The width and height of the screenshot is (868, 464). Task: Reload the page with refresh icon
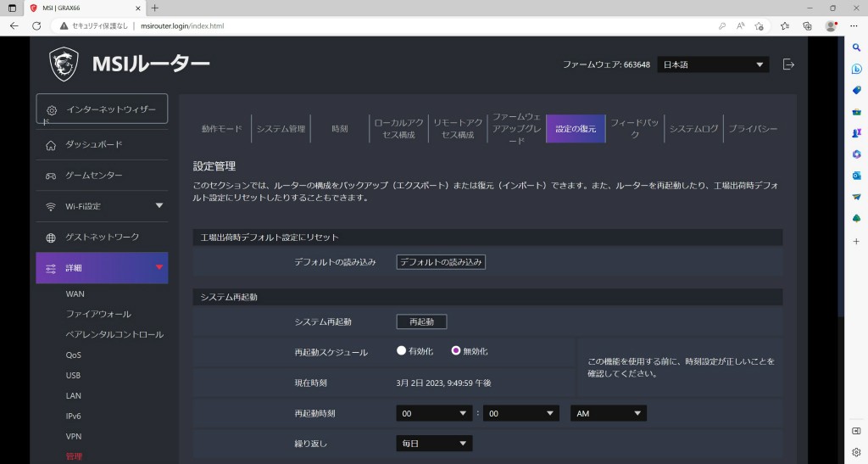36,26
